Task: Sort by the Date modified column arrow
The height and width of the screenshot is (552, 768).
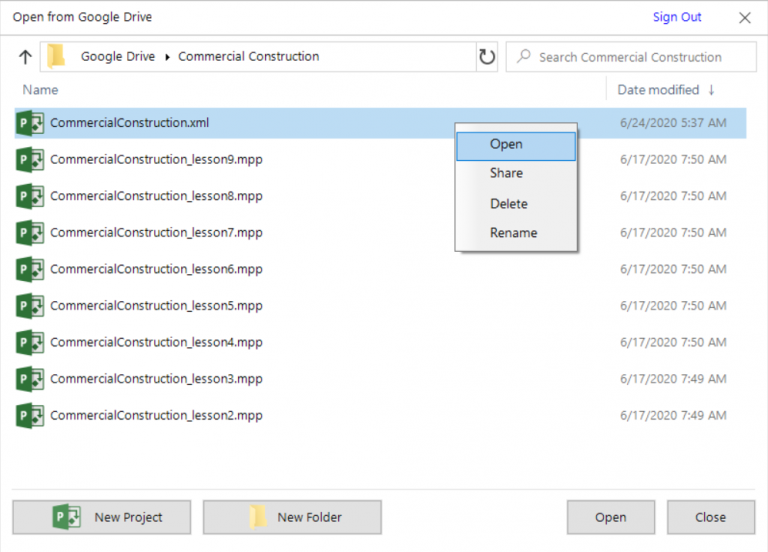Action: 711,90
